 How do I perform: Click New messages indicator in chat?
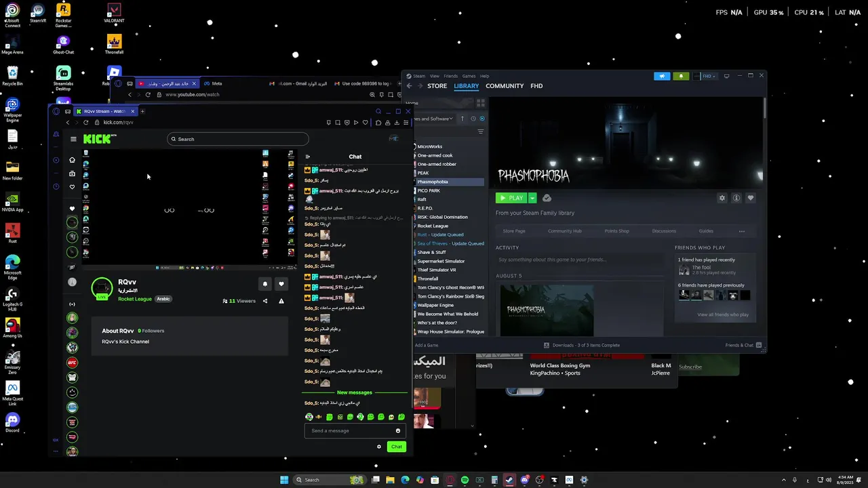[x=355, y=392]
